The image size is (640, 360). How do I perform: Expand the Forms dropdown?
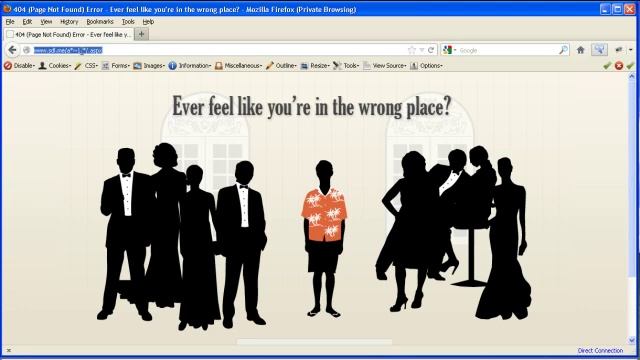116,66
